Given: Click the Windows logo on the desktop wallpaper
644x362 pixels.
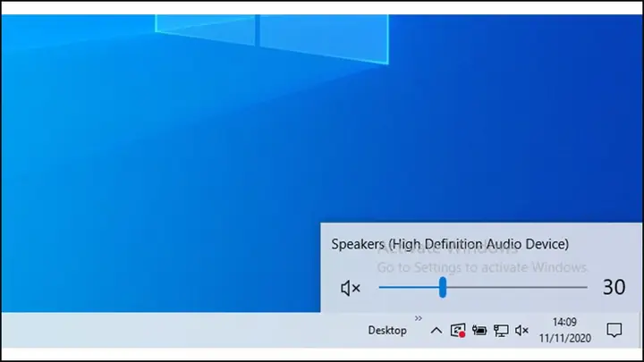Looking at the screenshot, I should point(272,37).
